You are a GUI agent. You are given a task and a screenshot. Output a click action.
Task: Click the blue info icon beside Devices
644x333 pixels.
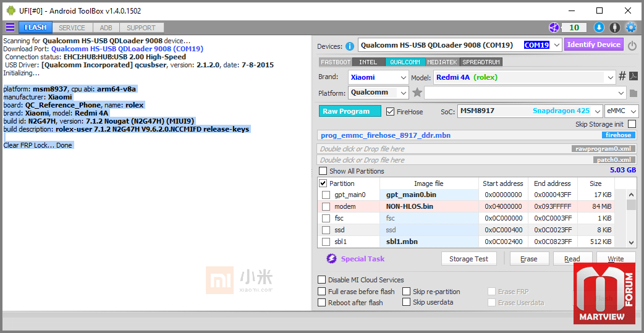click(350, 46)
